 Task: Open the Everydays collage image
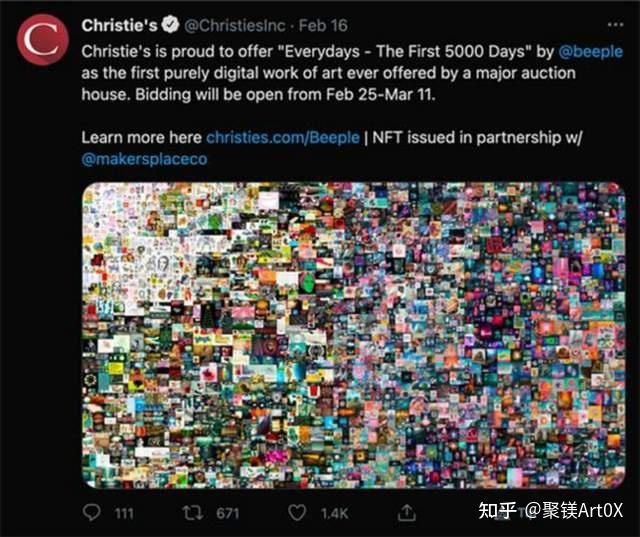pyautogui.click(x=353, y=335)
